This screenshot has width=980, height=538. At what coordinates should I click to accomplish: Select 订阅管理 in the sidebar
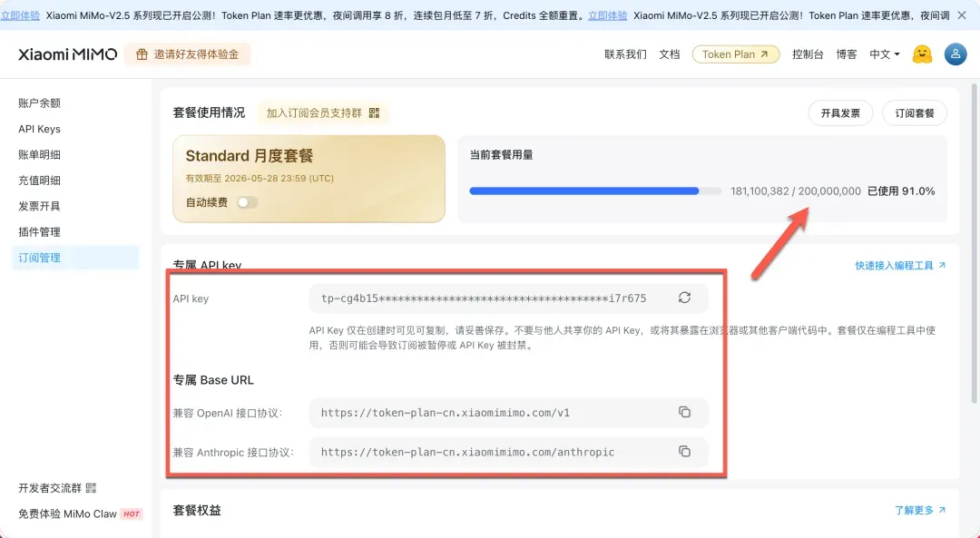(x=75, y=258)
